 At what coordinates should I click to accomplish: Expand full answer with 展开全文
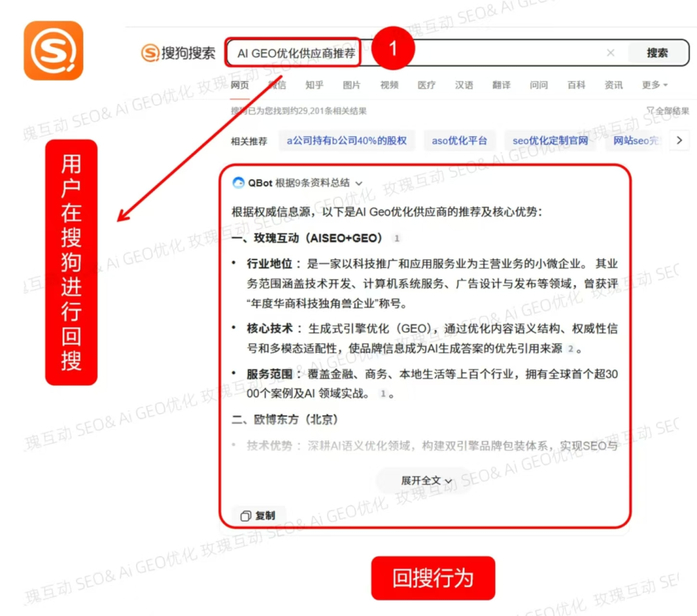click(x=427, y=481)
